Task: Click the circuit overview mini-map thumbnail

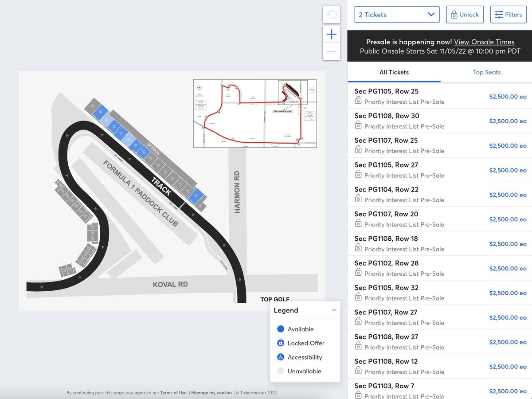Action: (255, 113)
